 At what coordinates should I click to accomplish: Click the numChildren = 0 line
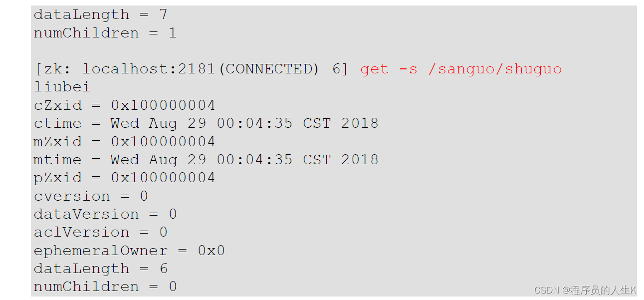(x=105, y=287)
